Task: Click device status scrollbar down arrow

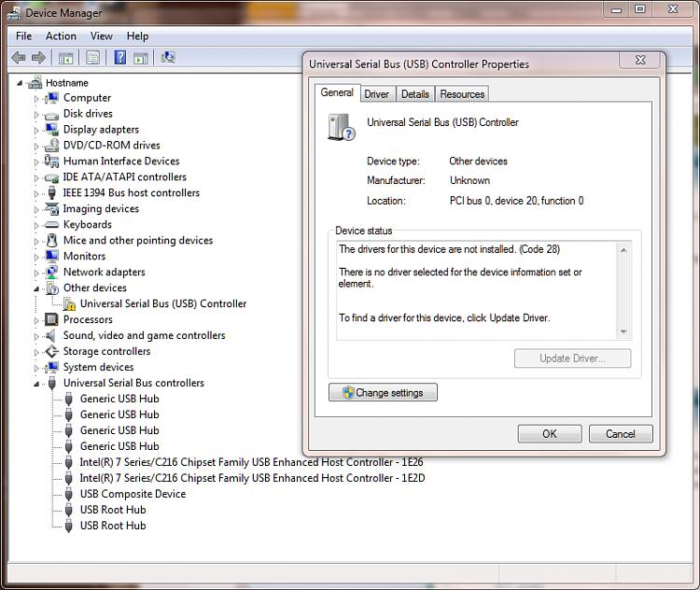Action: (623, 331)
